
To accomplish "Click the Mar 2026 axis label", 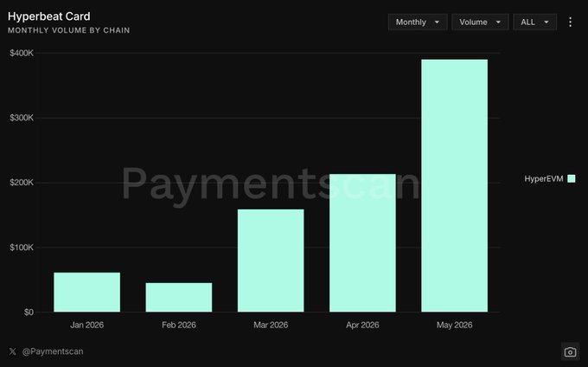I will click(x=271, y=325).
